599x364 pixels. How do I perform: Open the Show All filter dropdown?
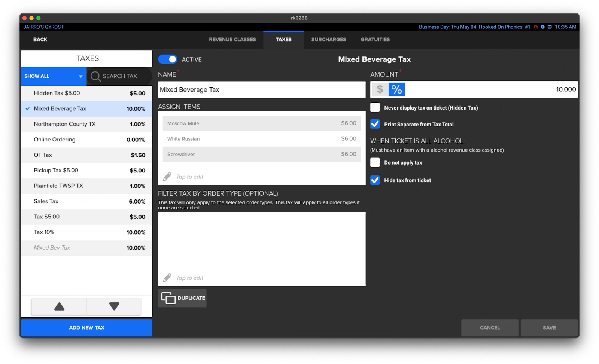point(54,76)
